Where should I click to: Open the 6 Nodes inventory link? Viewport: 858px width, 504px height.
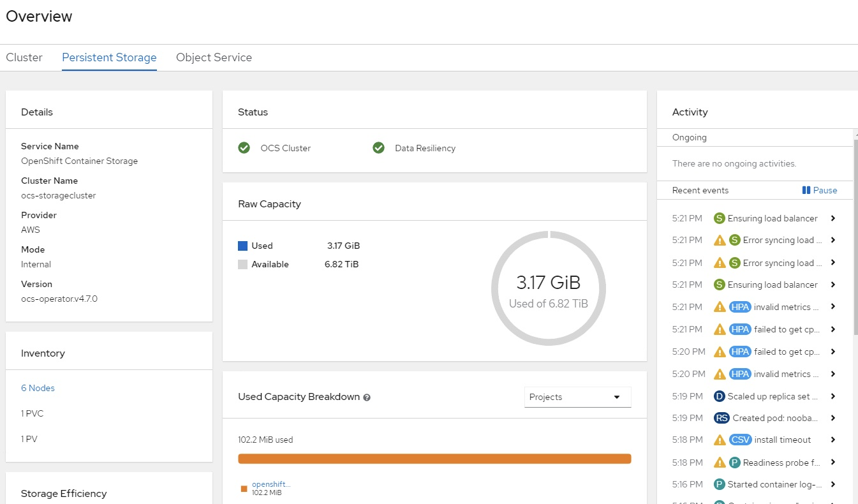(x=38, y=387)
